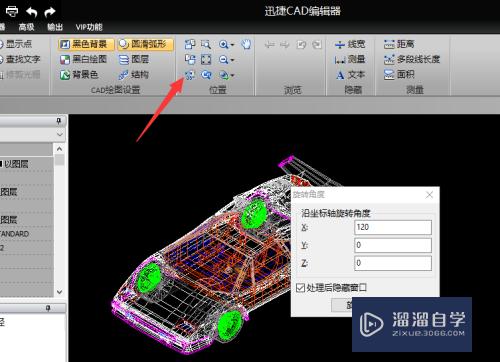Click the scrollbar down arrow in the left panel
The width and height of the screenshot is (500, 362).
59,292
